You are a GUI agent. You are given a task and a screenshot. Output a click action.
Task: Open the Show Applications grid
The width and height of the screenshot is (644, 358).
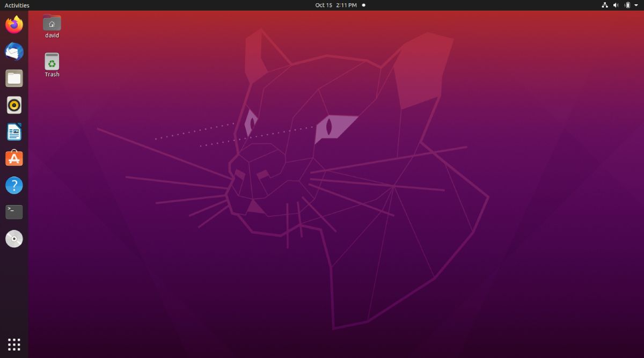point(14,344)
